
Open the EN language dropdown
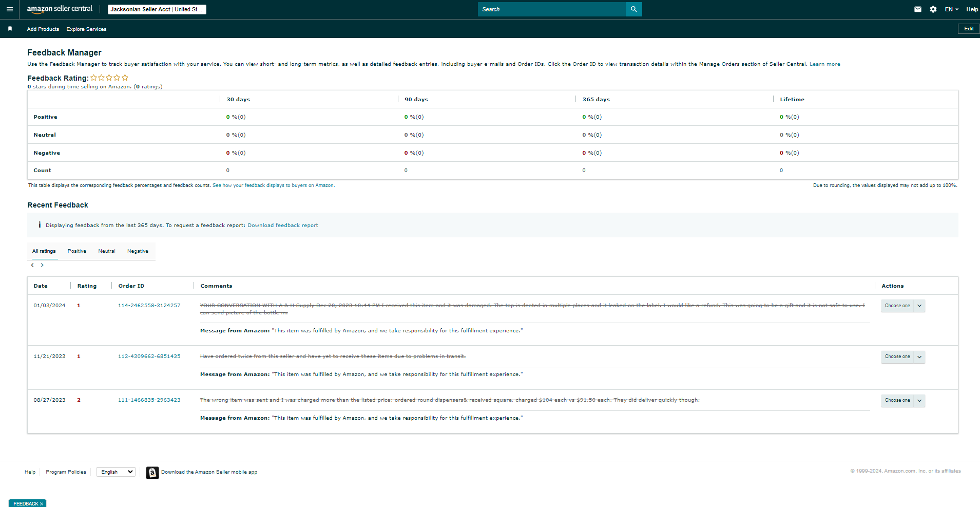coord(952,9)
